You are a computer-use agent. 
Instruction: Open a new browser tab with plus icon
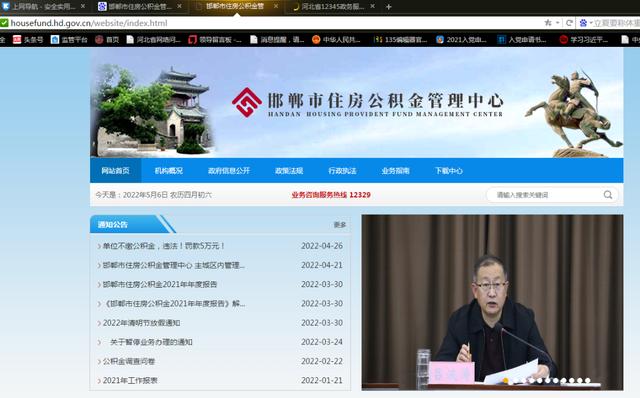(x=389, y=7)
